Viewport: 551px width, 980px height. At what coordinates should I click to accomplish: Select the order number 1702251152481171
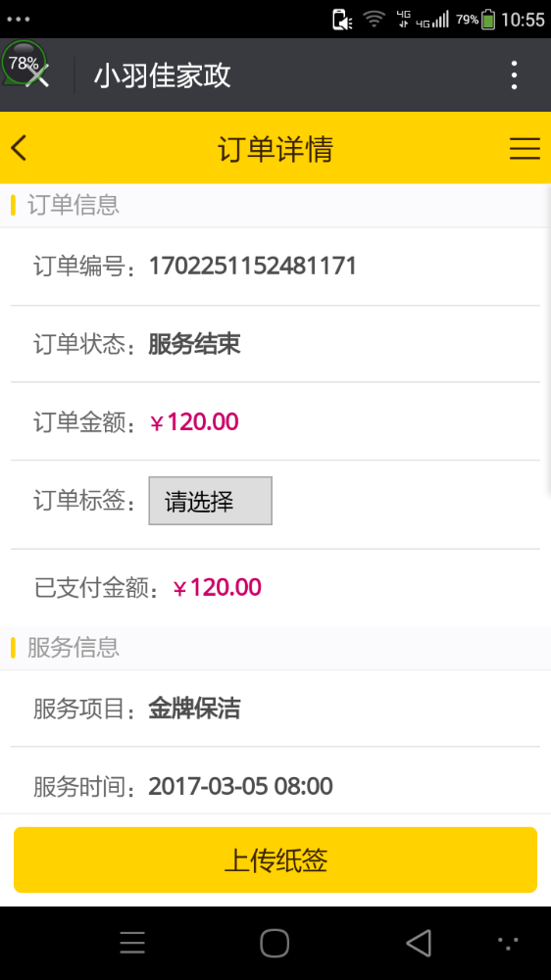coord(253,266)
